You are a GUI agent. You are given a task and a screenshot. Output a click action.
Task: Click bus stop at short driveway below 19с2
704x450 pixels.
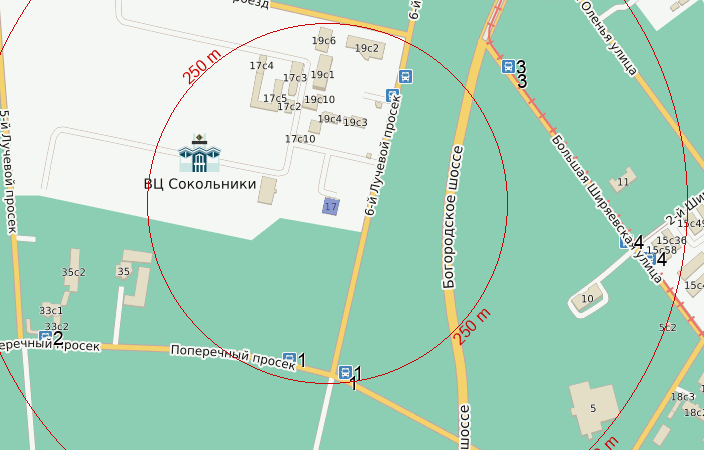[x=392, y=96]
